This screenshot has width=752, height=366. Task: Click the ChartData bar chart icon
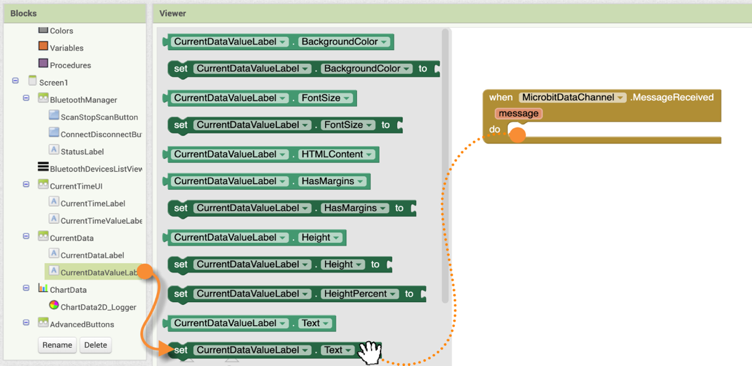click(x=43, y=289)
